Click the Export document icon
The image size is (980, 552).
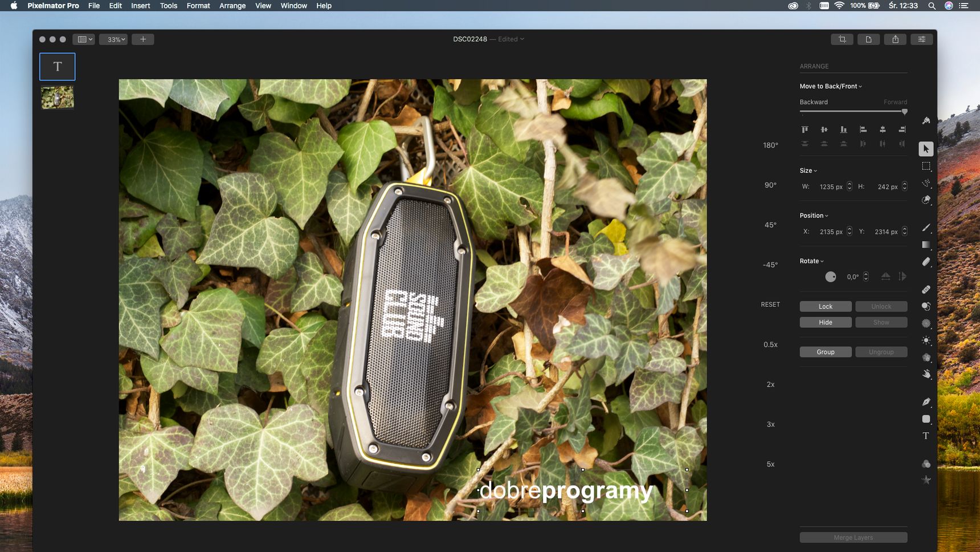868,39
